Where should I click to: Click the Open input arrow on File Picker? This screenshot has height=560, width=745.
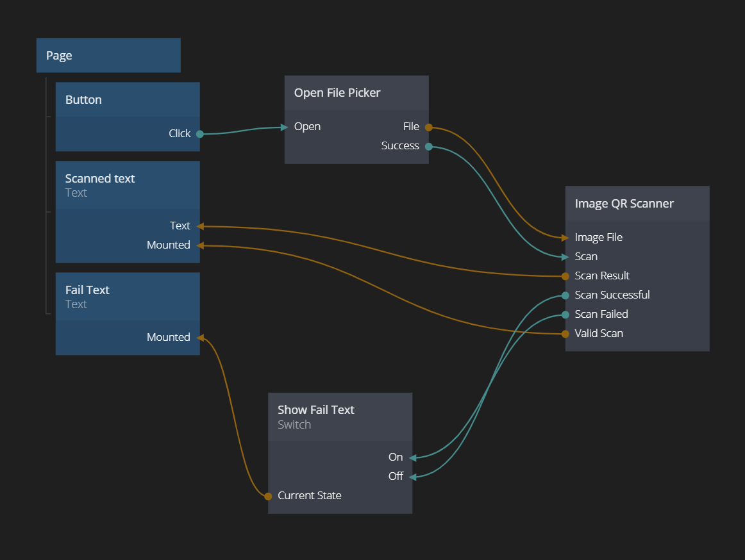coord(285,128)
